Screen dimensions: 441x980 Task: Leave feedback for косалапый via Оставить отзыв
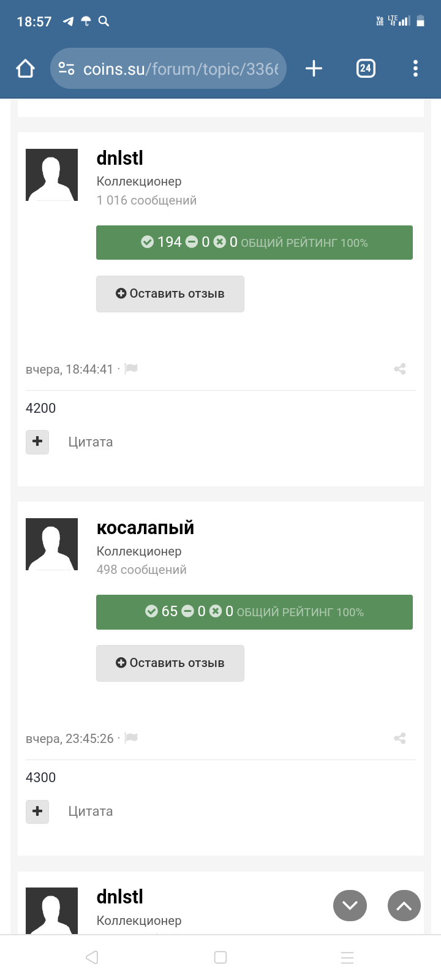[170, 663]
